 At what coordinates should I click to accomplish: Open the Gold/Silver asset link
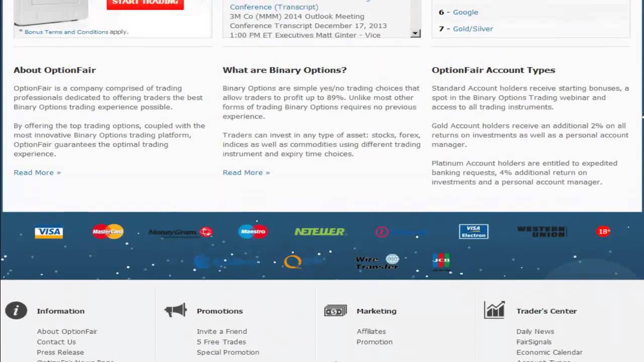[473, 29]
